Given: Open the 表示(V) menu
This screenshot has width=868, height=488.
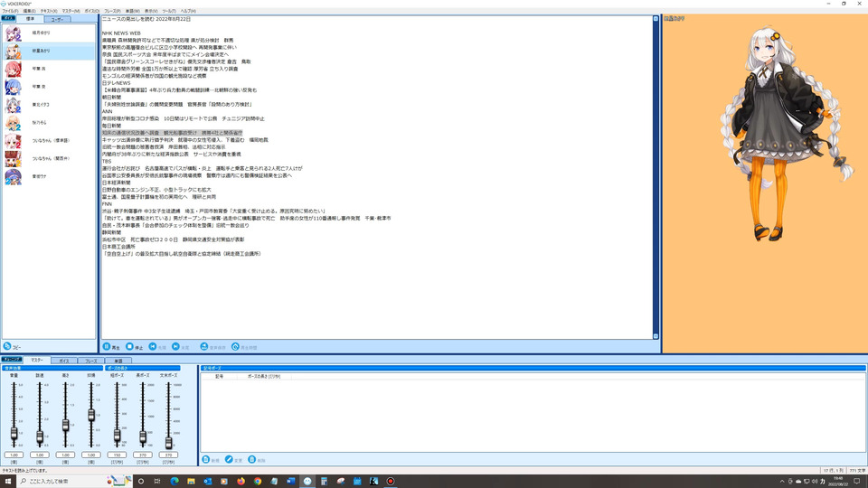Looking at the screenshot, I should point(151,11).
